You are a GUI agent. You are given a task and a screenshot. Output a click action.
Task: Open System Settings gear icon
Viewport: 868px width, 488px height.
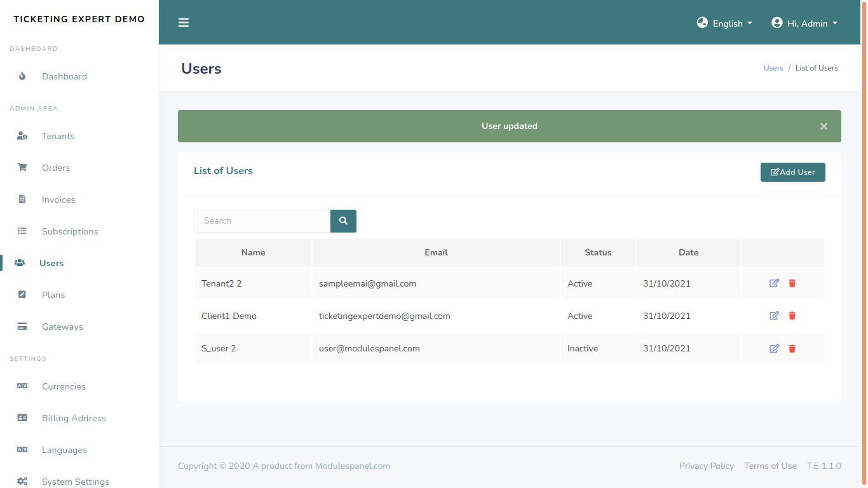(x=22, y=481)
